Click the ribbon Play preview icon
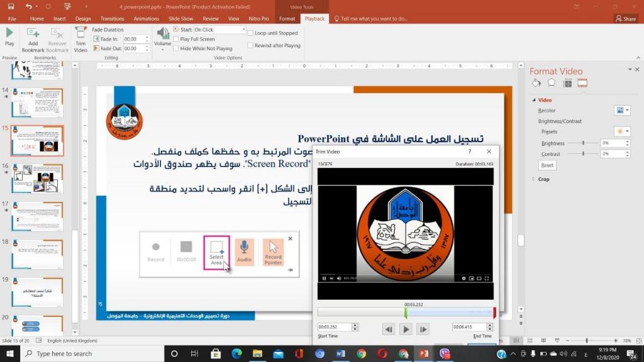Viewport: 644px width, 362px height. (x=9, y=36)
